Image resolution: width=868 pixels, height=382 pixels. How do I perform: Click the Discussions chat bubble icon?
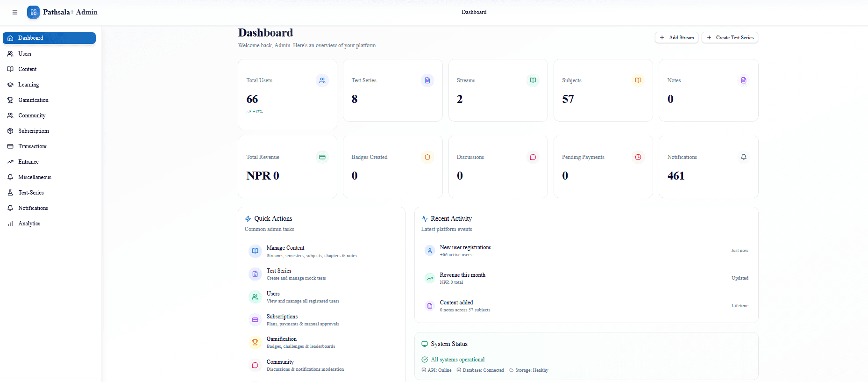tap(533, 157)
